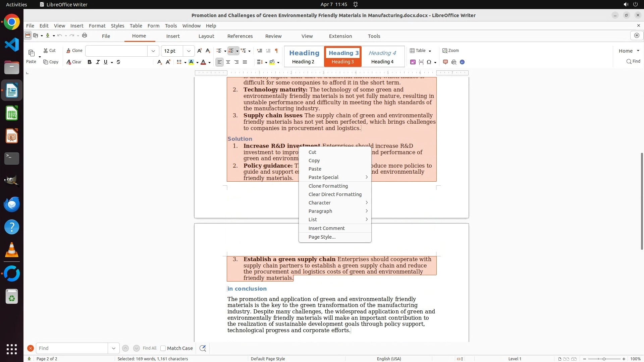Toggle ordered list button

tap(231, 51)
